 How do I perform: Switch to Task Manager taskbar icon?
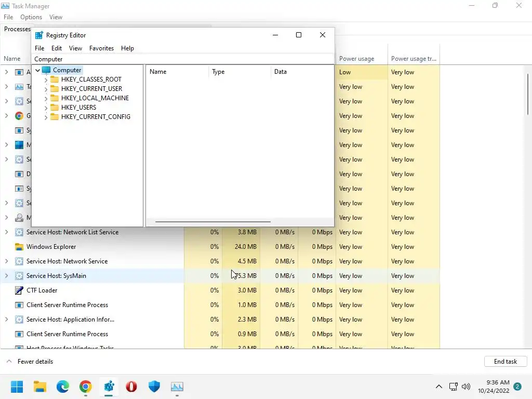(177, 387)
